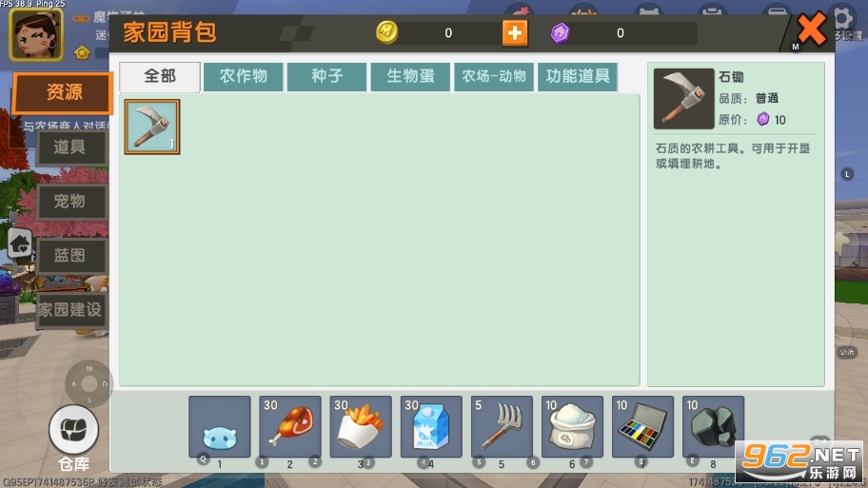The image size is (868, 488).
Task: Select the milk carton hotbar slot
Action: 431,427
